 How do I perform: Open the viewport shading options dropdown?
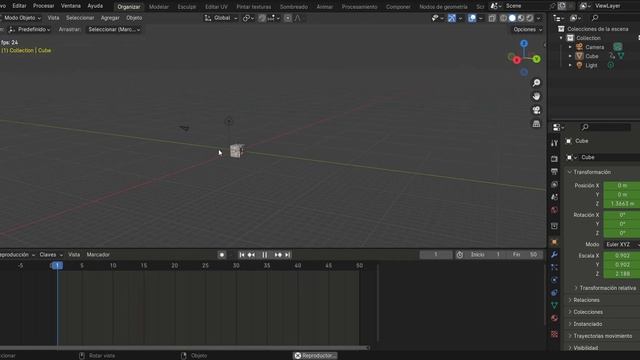(x=539, y=18)
